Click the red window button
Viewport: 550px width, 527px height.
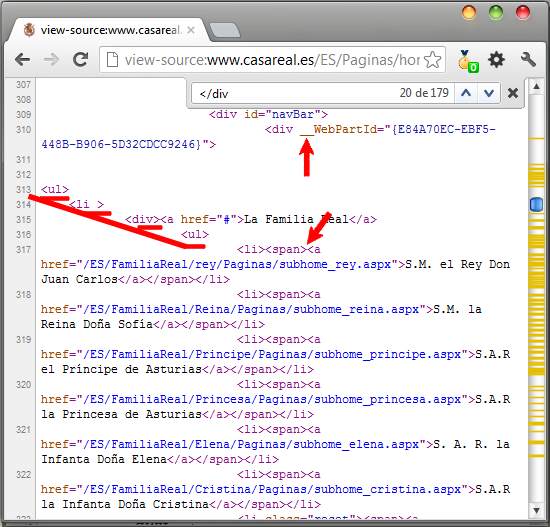coord(523,13)
